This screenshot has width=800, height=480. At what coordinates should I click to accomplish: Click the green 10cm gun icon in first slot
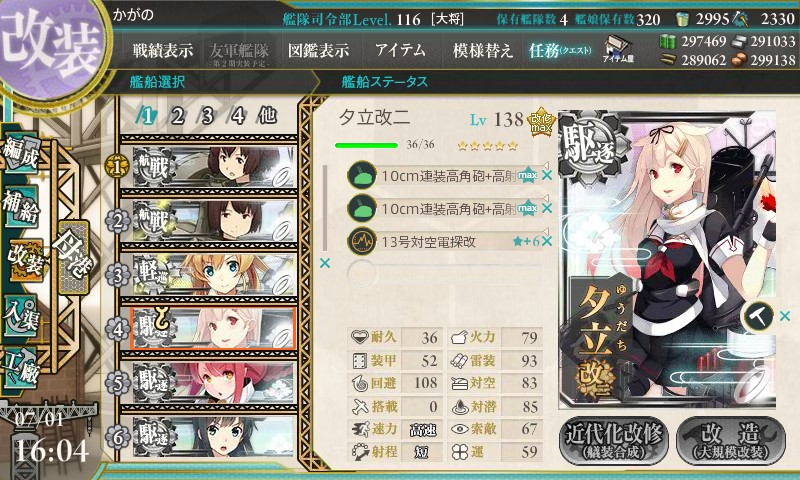click(x=362, y=176)
